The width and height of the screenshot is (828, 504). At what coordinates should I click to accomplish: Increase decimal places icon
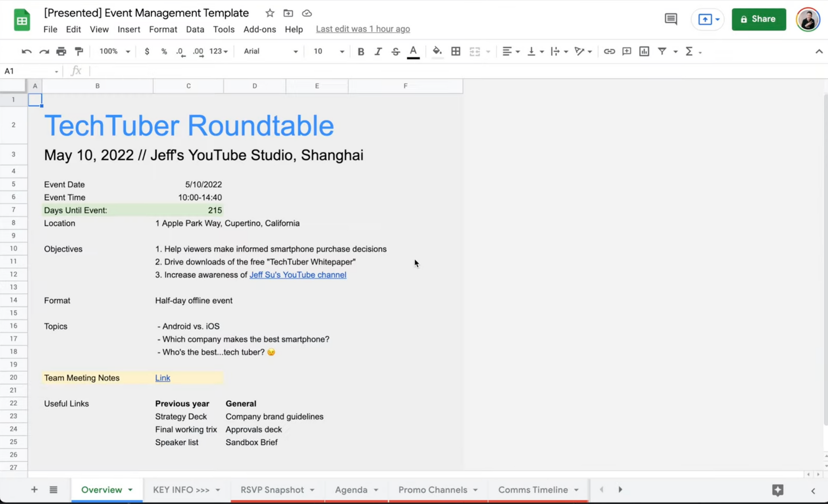[x=198, y=52]
